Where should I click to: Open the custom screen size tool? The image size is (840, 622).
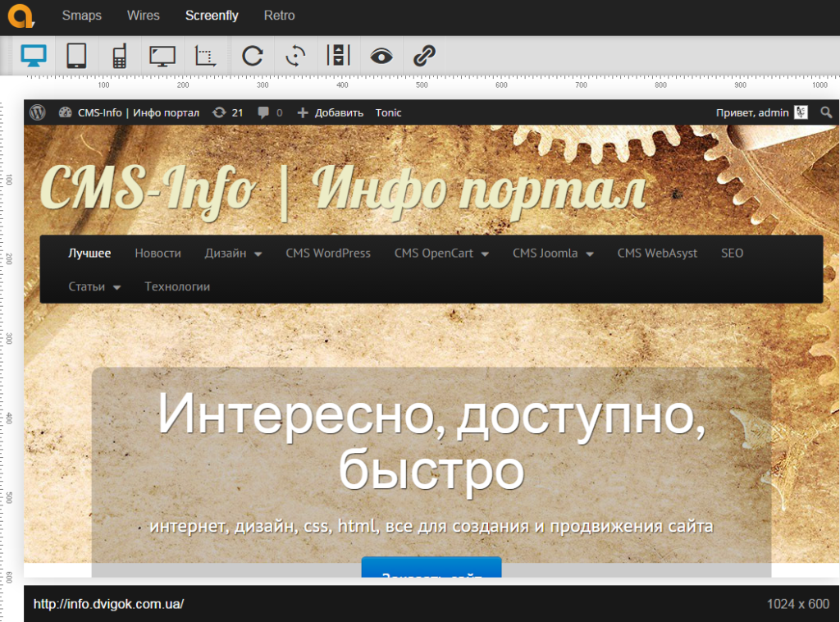tap(205, 56)
